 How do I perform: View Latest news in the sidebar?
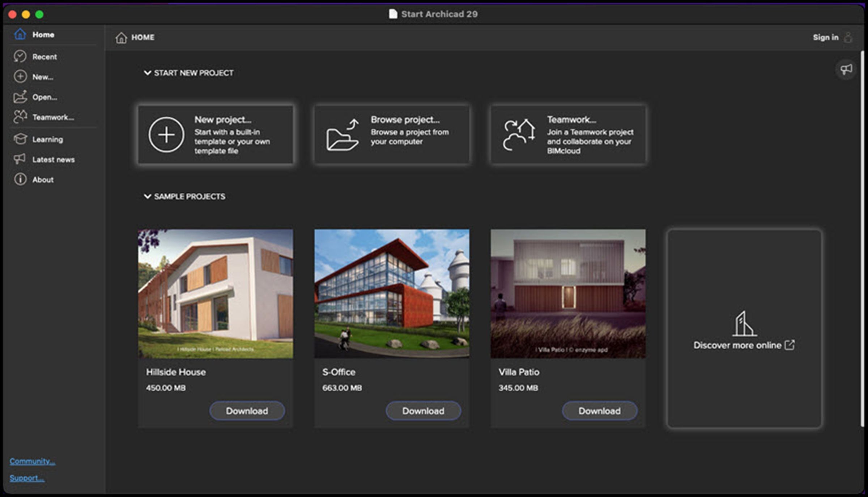pos(54,160)
